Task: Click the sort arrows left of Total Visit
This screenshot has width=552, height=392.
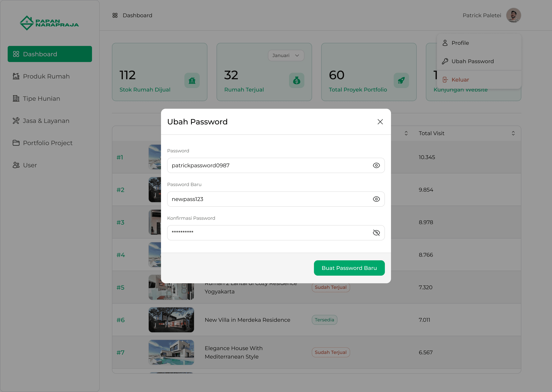Action: tap(406, 133)
